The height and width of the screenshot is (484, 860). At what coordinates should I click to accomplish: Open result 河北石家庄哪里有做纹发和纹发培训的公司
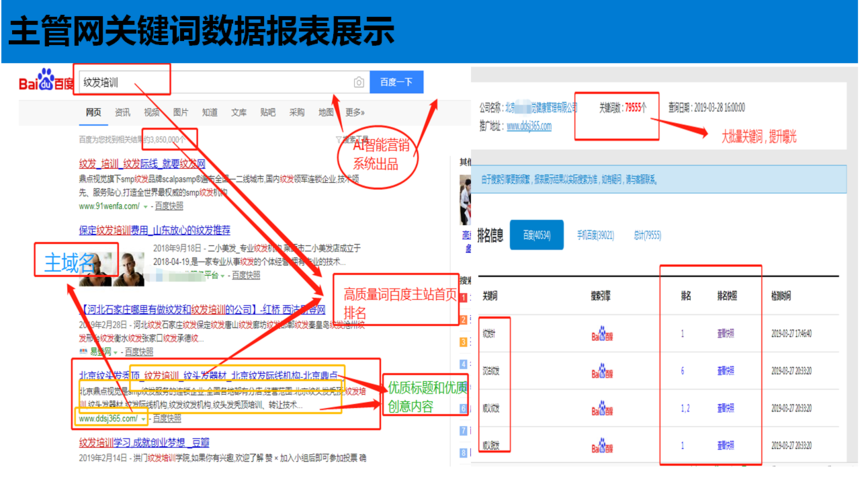pos(203,309)
